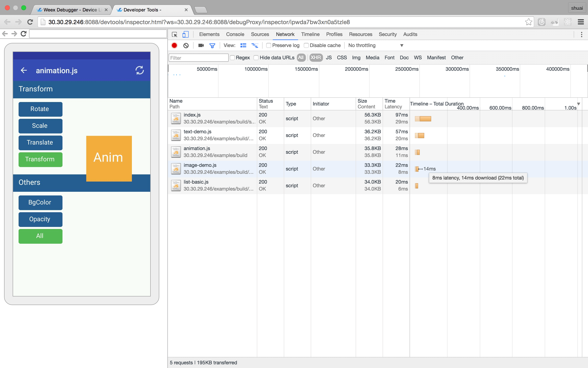Image resolution: width=588 pixels, height=368 pixels.
Task: Click the swirl extension icon in toolbar
Action: click(x=542, y=22)
